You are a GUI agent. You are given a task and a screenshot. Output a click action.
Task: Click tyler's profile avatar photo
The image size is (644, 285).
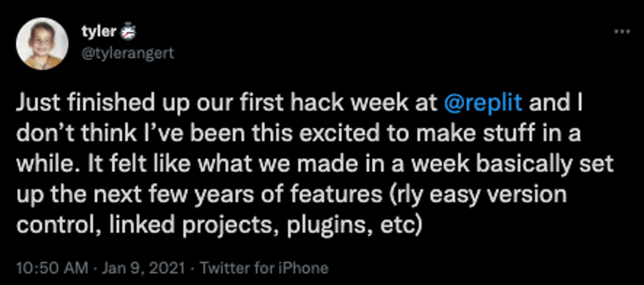42,43
